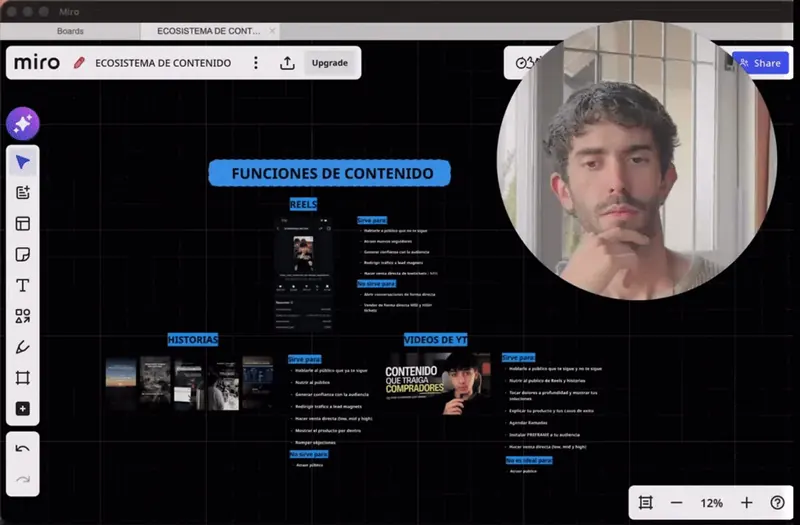This screenshot has width=800, height=525.
Task: Select the ECOSISTEMA DE CONT... tab
Action: pos(208,31)
